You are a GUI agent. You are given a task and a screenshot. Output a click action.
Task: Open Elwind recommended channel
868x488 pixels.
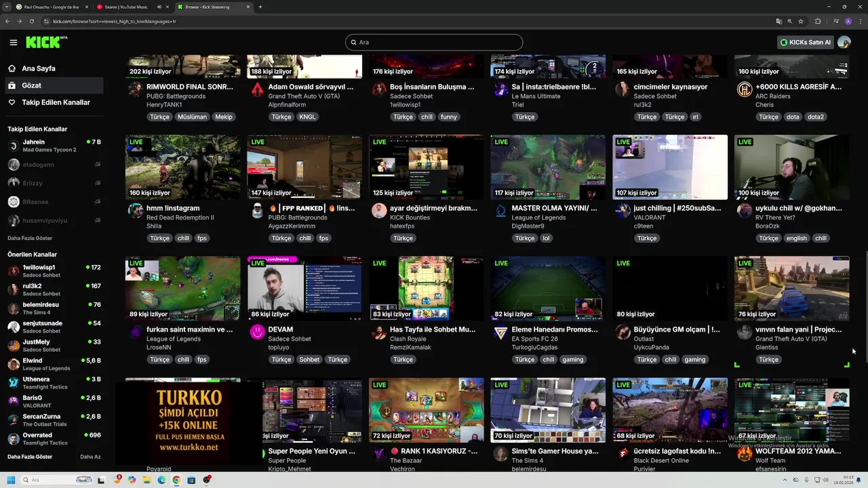tap(54, 364)
